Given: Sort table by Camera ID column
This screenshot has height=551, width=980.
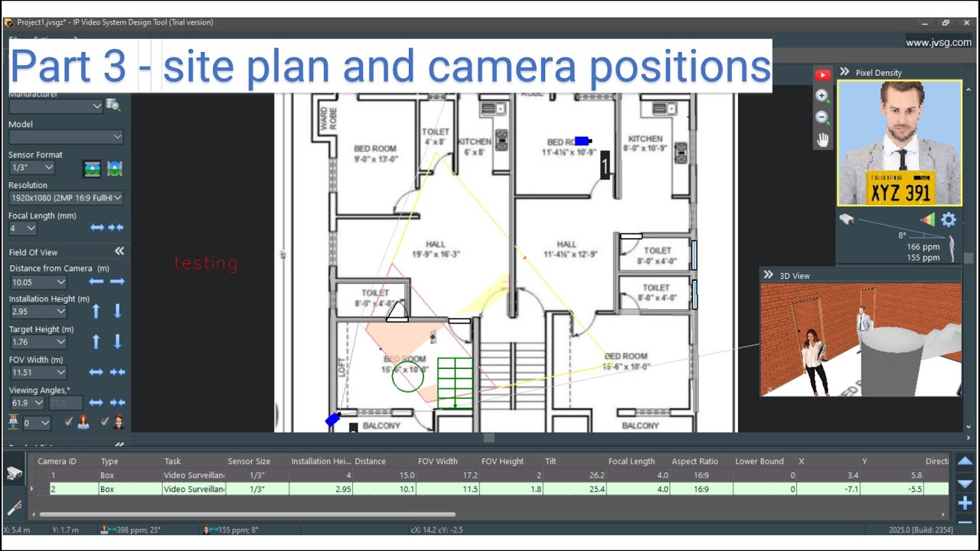Looking at the screenshot, I should pyautogui.click(x=57, y=461).
